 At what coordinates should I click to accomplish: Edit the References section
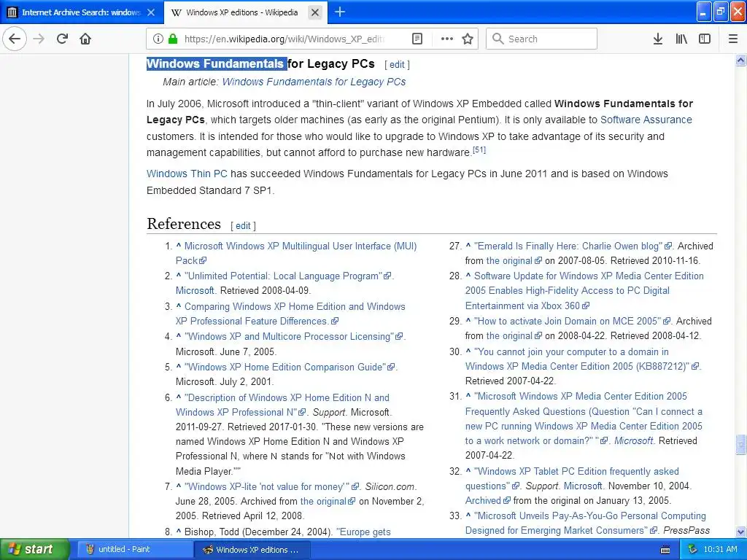243,225
